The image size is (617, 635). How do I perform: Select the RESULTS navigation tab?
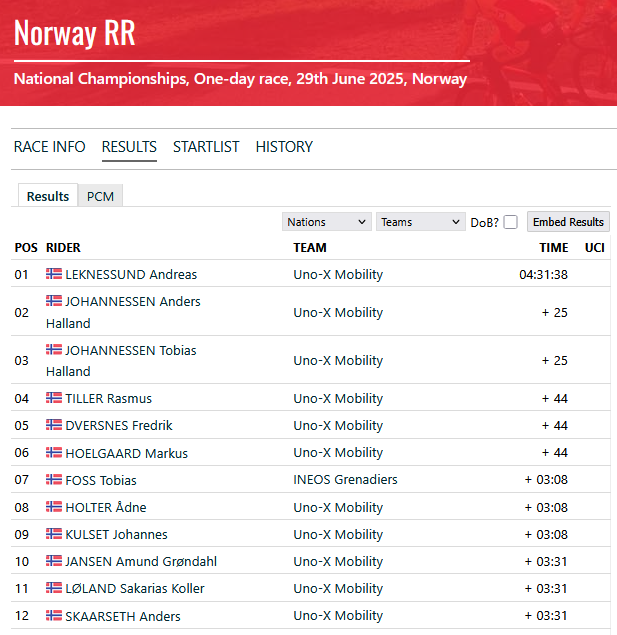click(129, 147)
